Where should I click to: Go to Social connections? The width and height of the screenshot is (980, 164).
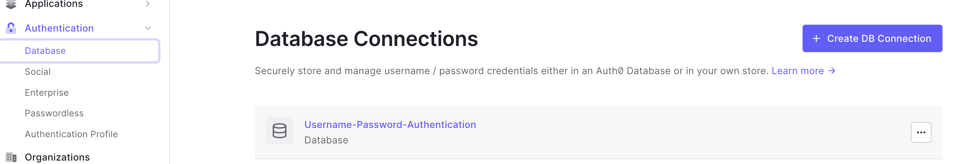click(x=38, y=72)
